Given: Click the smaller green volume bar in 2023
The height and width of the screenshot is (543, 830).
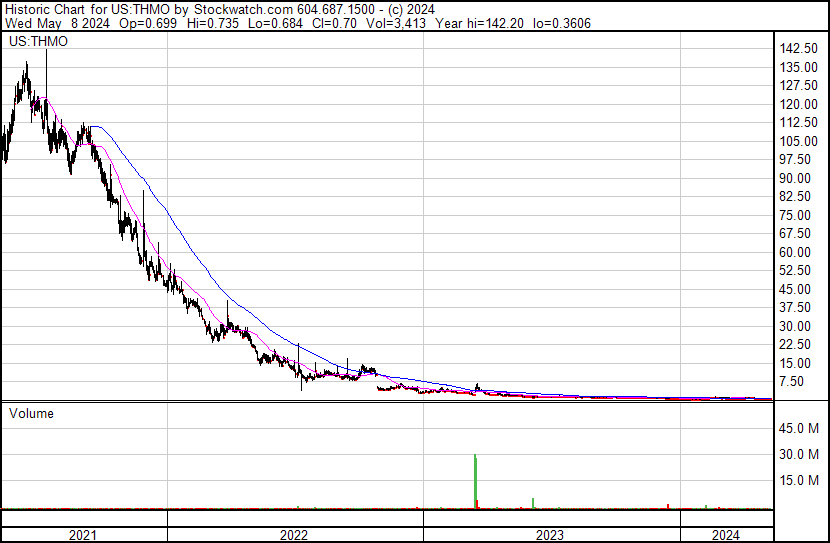Looking at the screenshot, I should (533, 502).
